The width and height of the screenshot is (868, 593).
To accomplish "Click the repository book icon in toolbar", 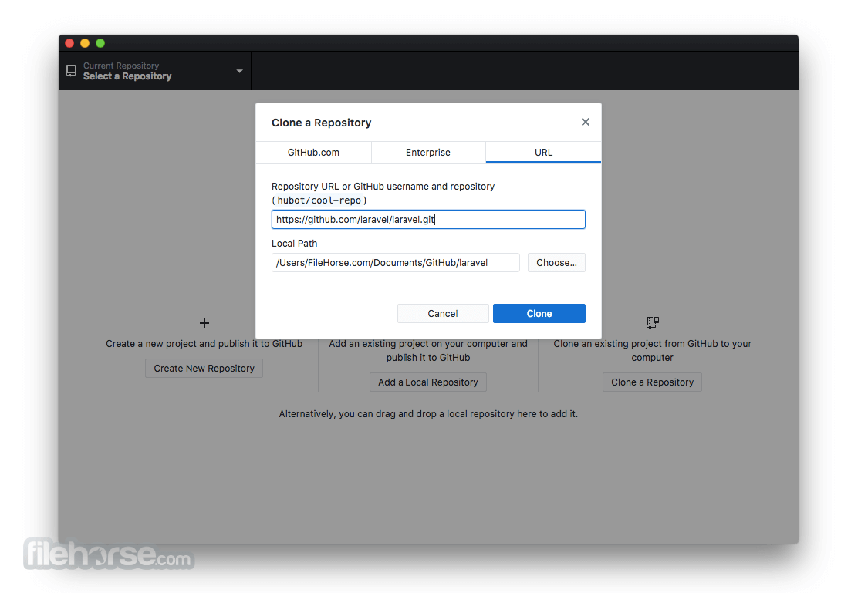I will coord(71,71).
